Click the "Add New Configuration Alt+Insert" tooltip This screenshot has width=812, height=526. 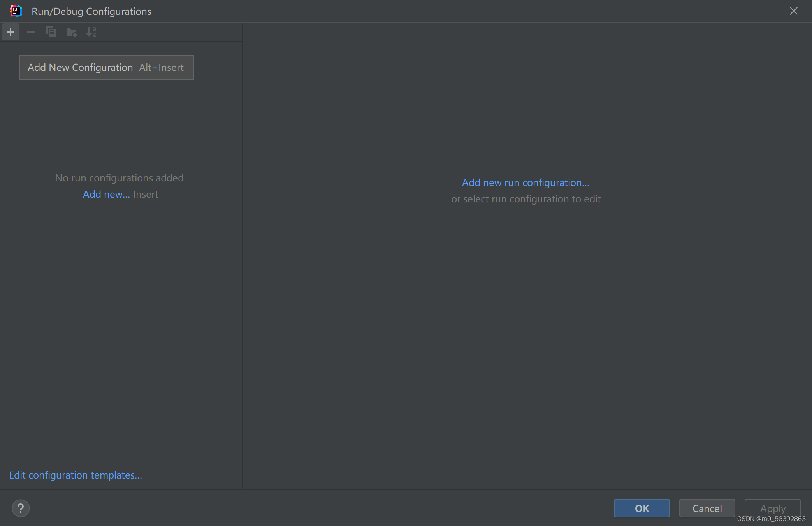106,68
